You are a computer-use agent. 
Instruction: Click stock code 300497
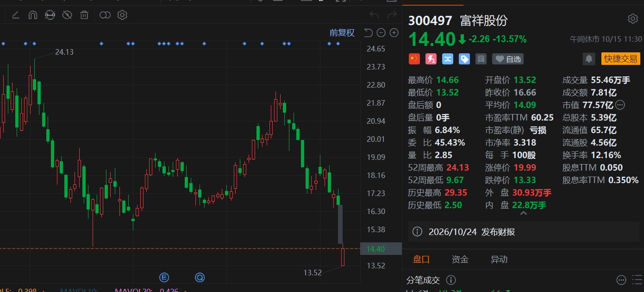pyautogui.click(x=430, y=20)
